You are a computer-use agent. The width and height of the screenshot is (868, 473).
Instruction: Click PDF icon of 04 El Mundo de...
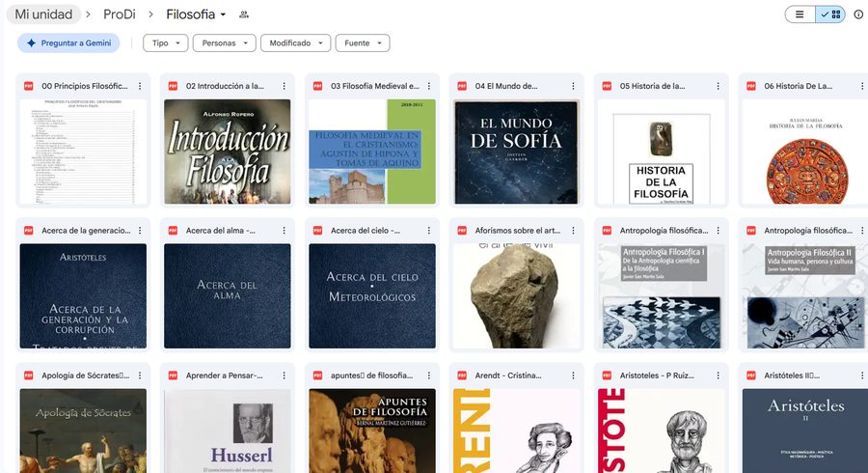coord(462,86)
